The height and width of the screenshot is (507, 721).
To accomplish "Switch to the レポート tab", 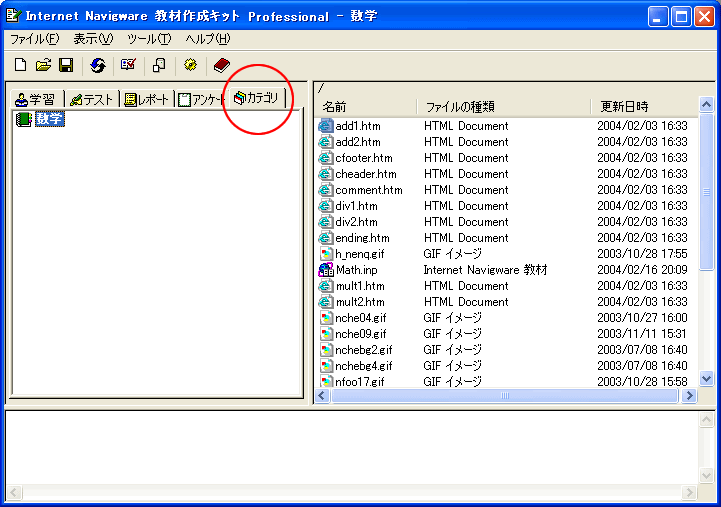I will (147, 99).
